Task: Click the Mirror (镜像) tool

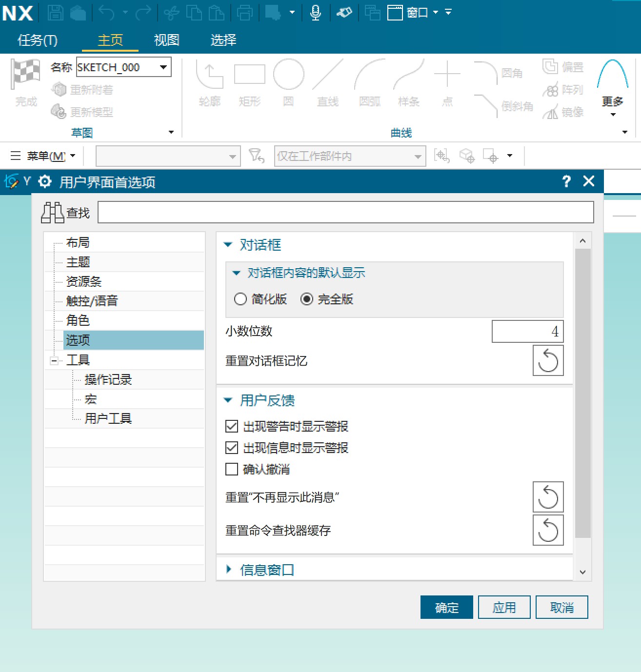Action: [563, 112]
